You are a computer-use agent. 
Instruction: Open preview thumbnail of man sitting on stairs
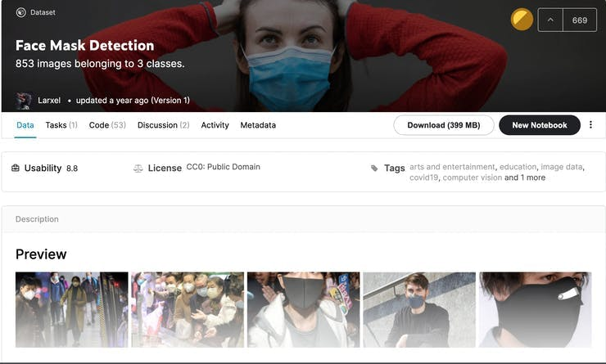[419, 309]
